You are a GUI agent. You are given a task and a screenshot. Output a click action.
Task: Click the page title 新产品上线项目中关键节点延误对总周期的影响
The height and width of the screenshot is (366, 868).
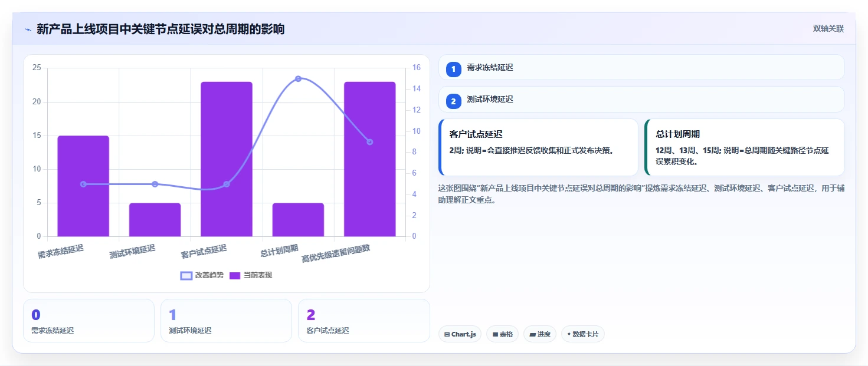click(x=161, y=29)
